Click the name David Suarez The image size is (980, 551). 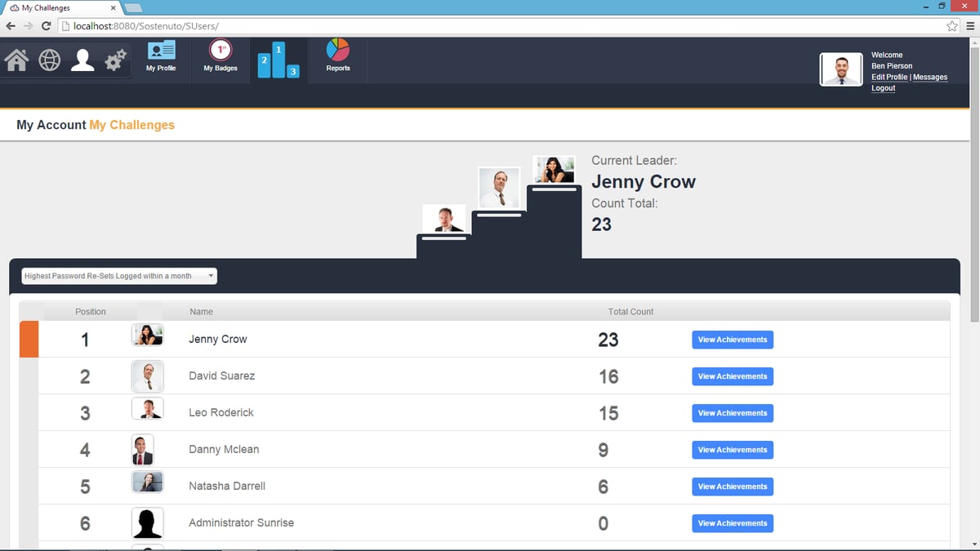(222, 375)
